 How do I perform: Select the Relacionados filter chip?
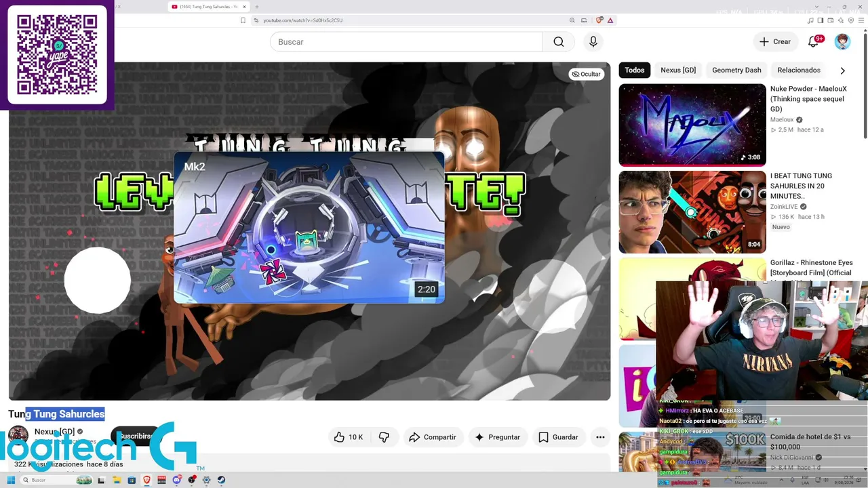799,70
